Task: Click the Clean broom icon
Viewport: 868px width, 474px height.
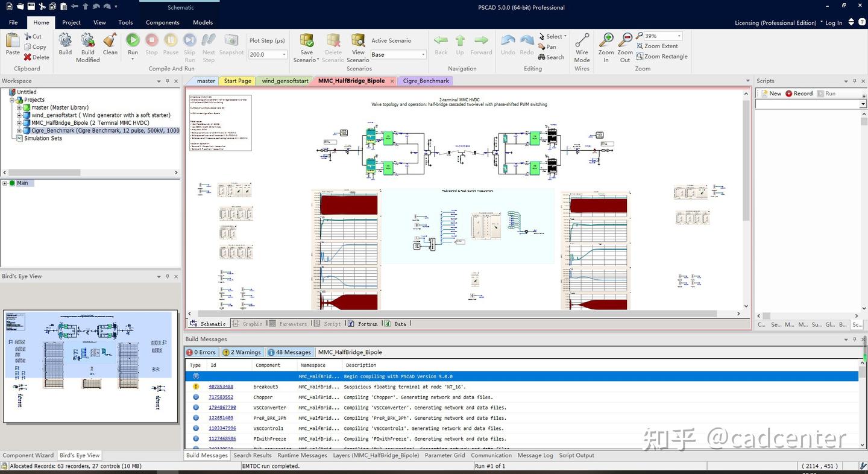Action: (110, 45)
